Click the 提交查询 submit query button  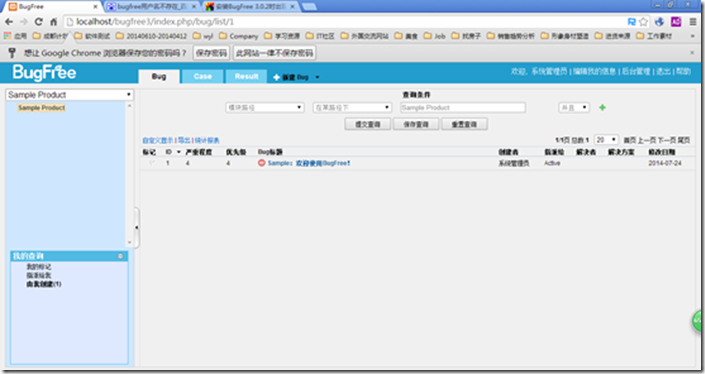click(x=368, y=124)
